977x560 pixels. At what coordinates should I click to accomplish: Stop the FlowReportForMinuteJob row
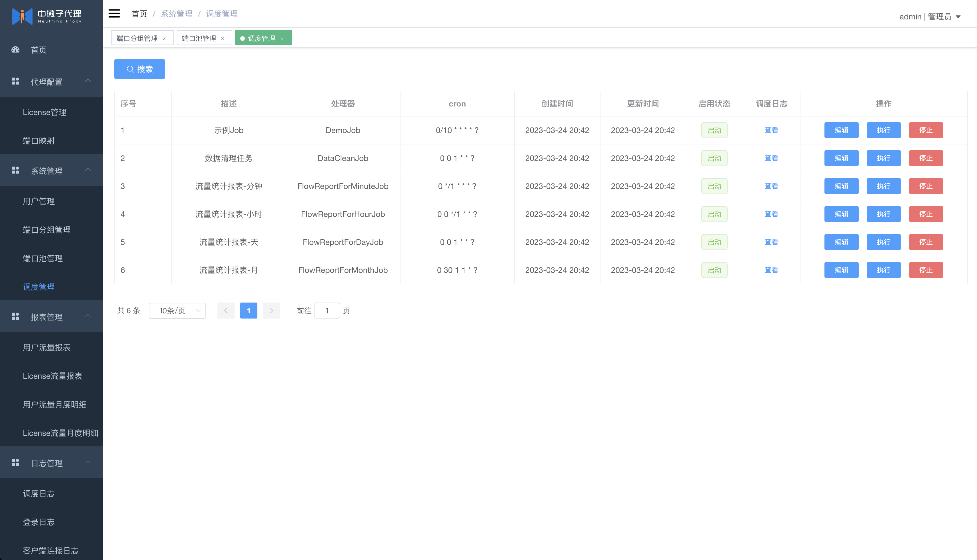click(926, 186)
